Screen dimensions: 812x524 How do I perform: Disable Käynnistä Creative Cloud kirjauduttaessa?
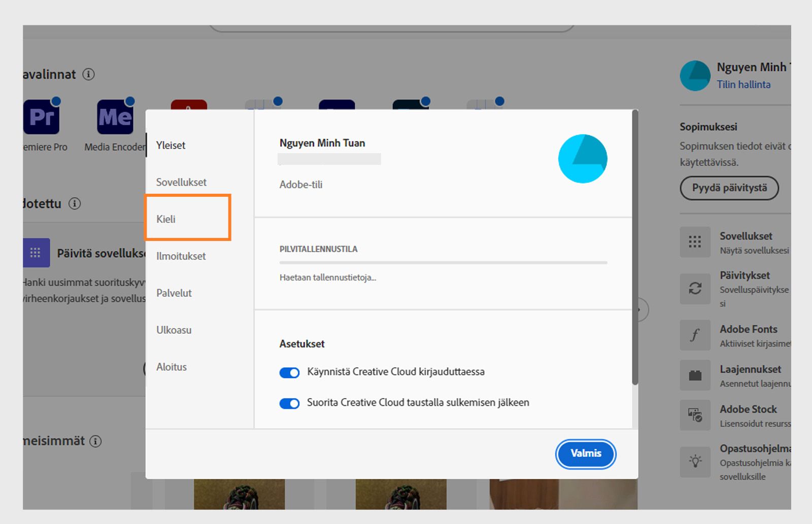[289, 372]
